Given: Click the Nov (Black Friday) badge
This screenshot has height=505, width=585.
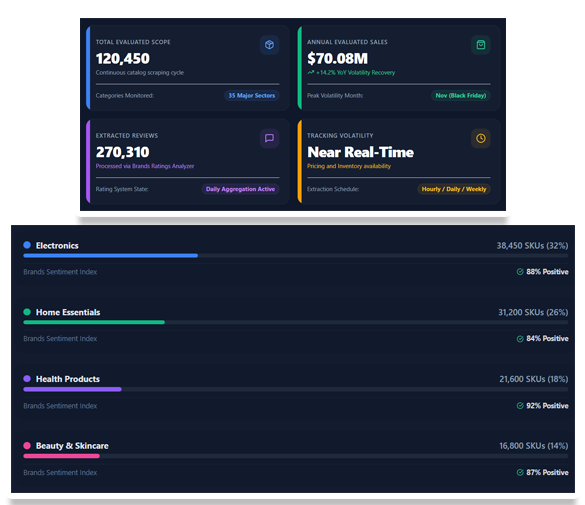Looking at the screenshot, I should pos(461,95).
